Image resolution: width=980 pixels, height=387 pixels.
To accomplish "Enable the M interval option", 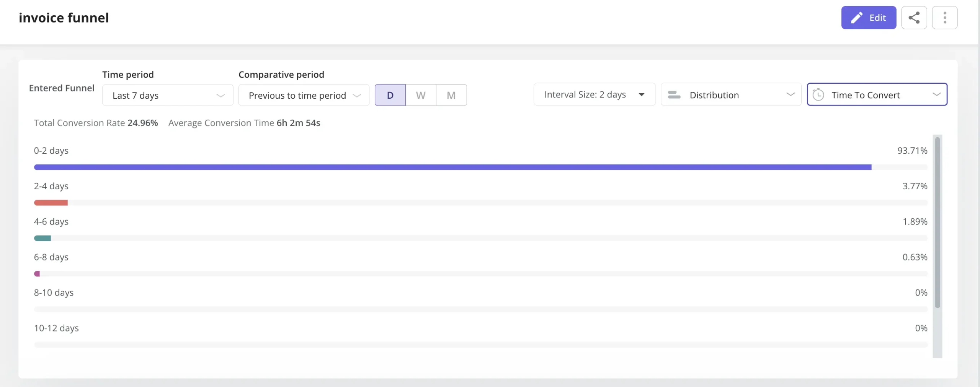I will pos(451,95).
